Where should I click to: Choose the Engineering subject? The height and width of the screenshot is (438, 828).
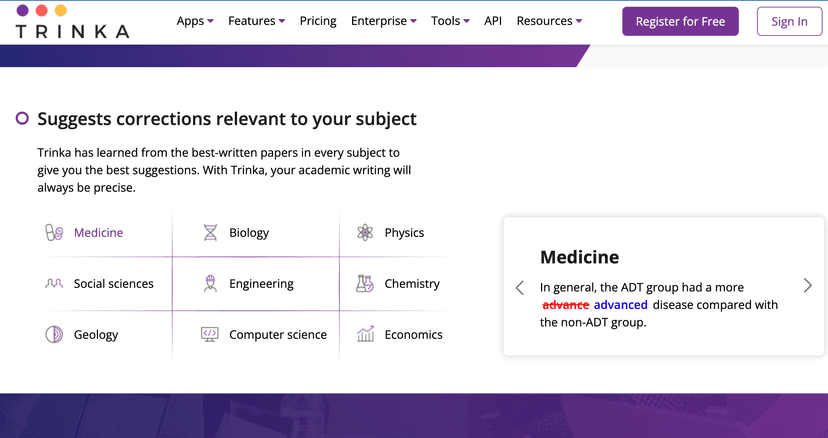[261, 284]
